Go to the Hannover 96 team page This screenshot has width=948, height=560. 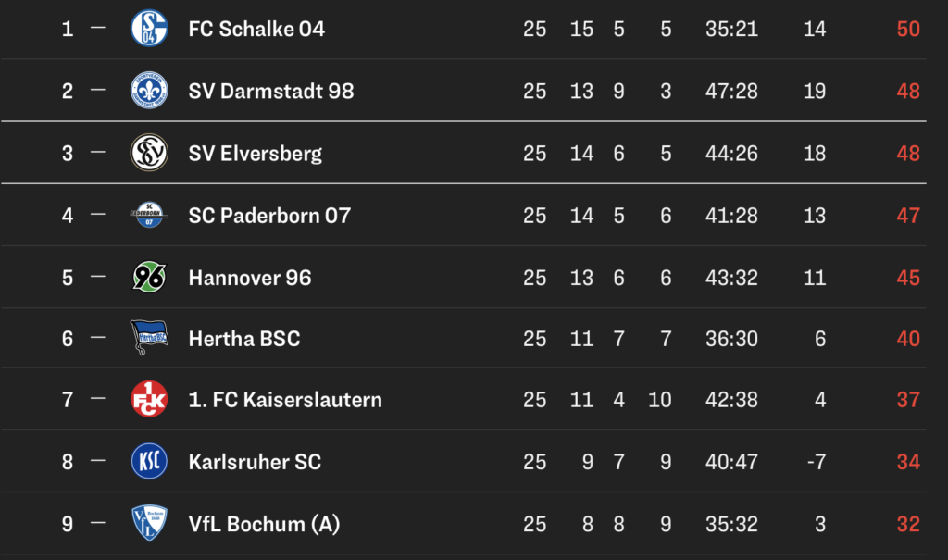pos(249,277)
